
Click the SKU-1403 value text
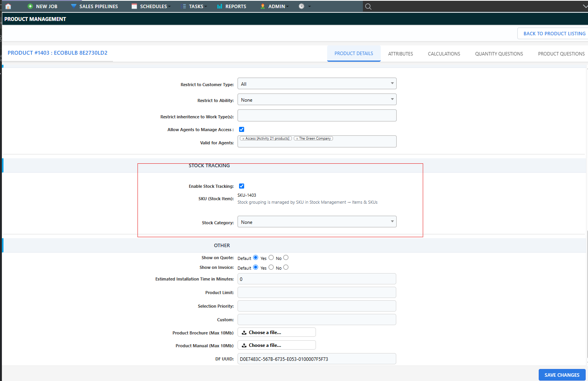(247, 195)
